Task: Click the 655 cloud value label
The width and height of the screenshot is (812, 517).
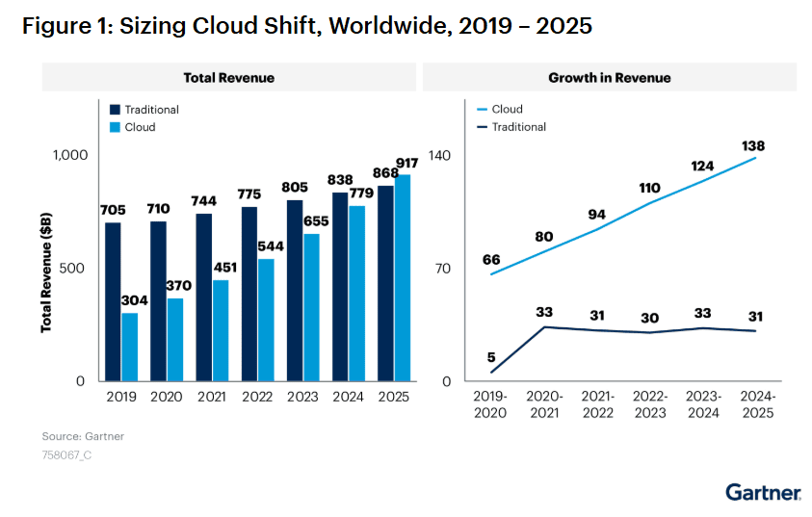Action: click(316, 221)
